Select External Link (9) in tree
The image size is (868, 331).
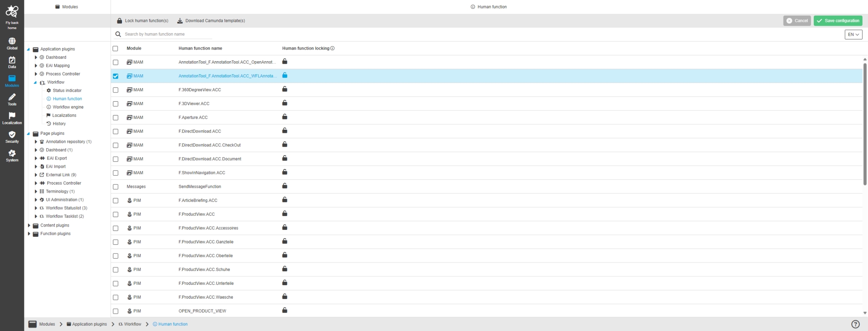click(x=61, y=175)
